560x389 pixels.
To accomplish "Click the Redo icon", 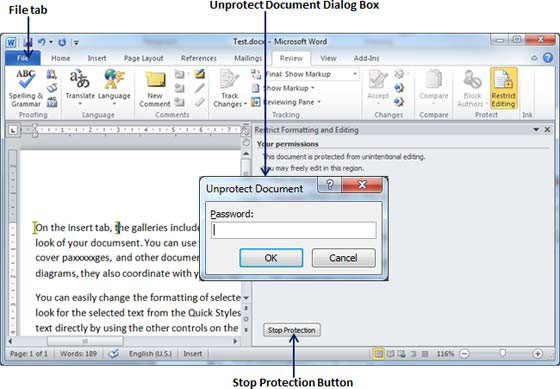I will [x=62, y=43].
